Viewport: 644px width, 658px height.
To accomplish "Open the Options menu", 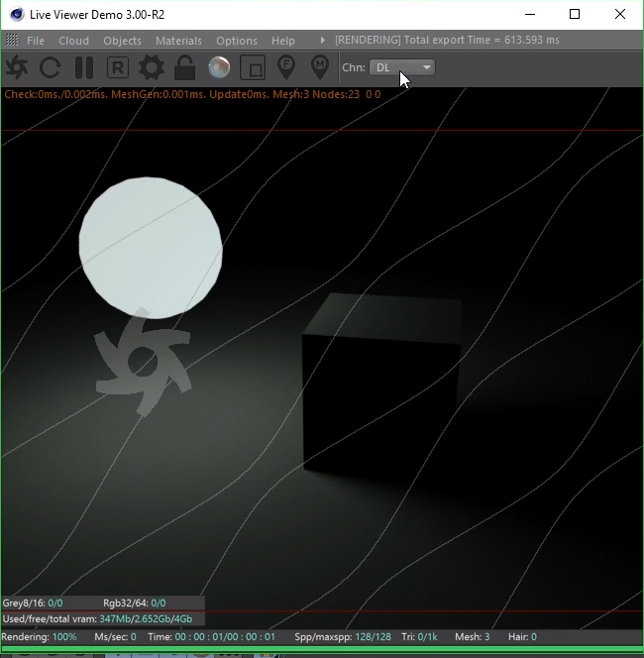I will pos(237,41).
